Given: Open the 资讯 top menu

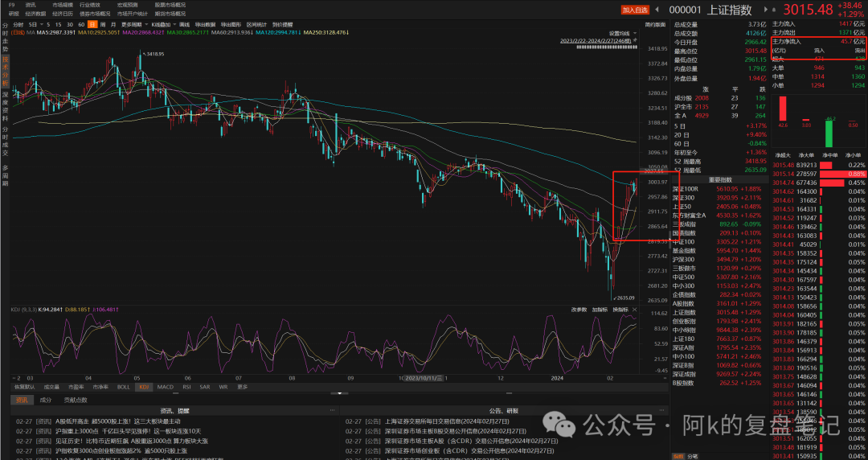Looking at the screenshot, I should [31, 5].
